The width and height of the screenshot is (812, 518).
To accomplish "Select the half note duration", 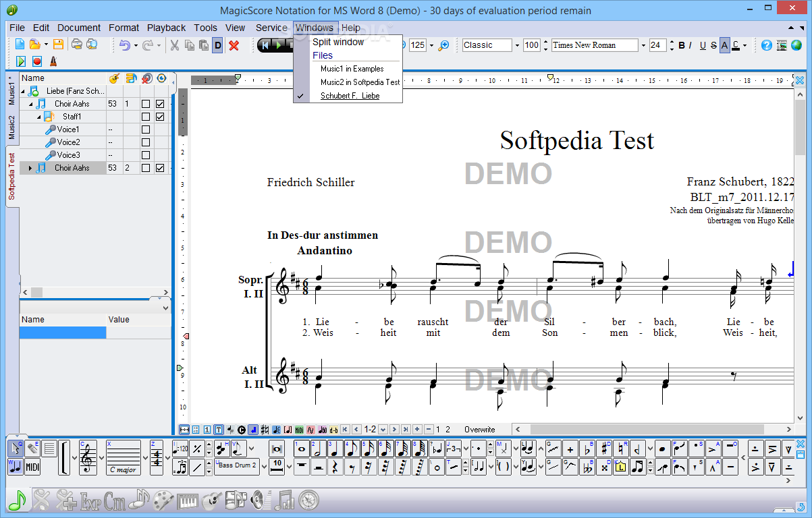I will (319, 449).
